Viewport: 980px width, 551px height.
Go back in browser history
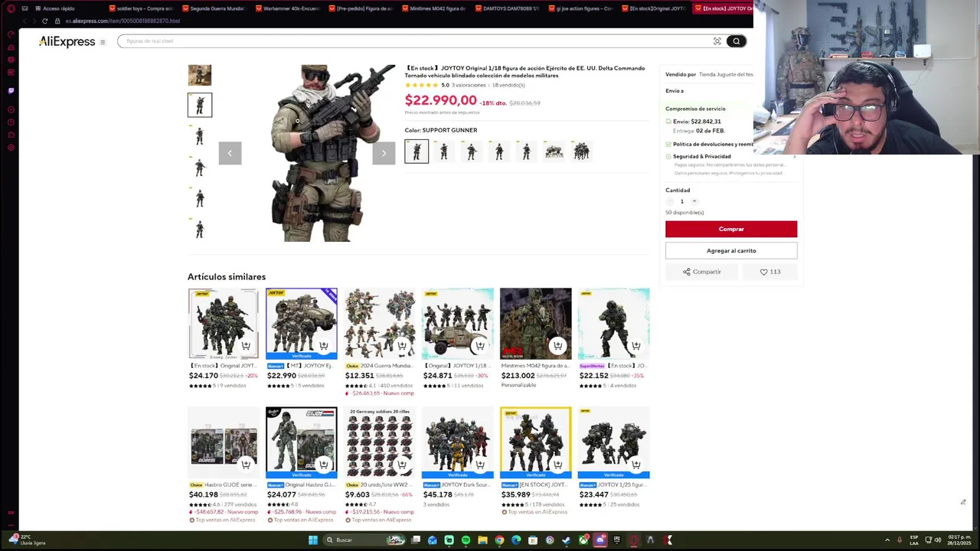tap(23, 21)
